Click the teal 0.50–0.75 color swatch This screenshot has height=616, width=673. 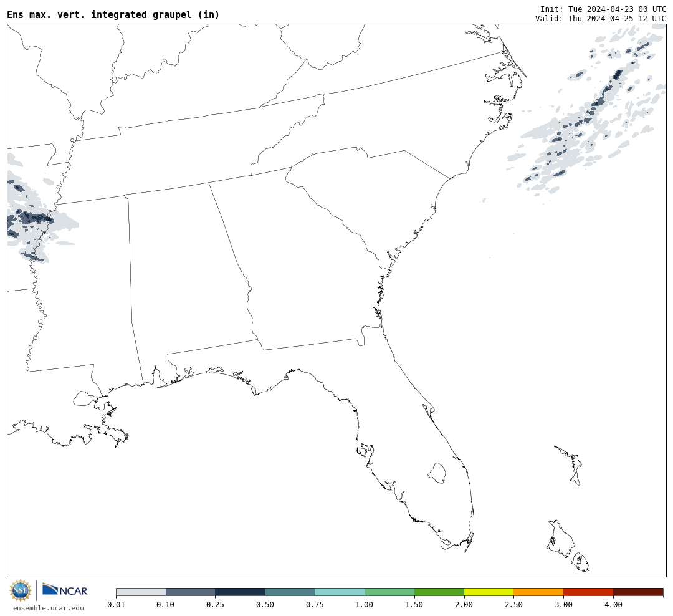point(290,592)
